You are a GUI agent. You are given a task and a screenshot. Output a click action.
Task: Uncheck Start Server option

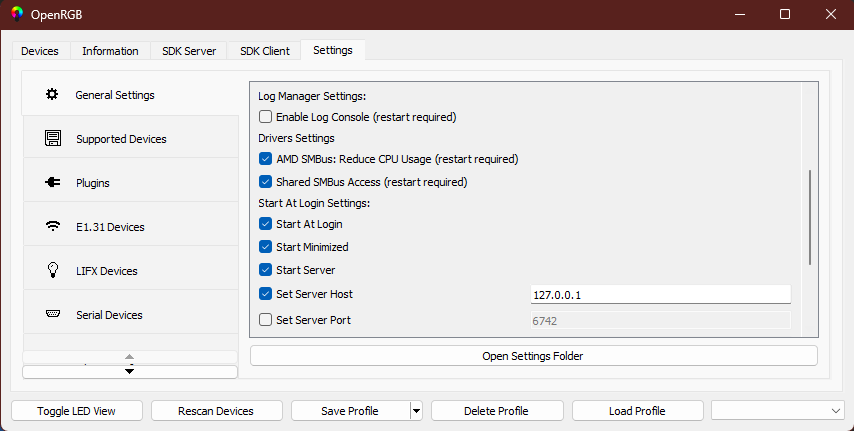[265, 270]
